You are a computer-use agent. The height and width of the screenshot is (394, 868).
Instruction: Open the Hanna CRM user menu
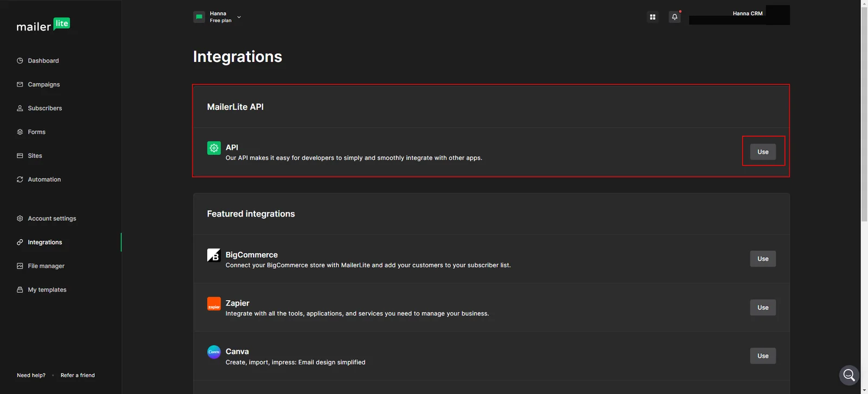coord(747,14)
